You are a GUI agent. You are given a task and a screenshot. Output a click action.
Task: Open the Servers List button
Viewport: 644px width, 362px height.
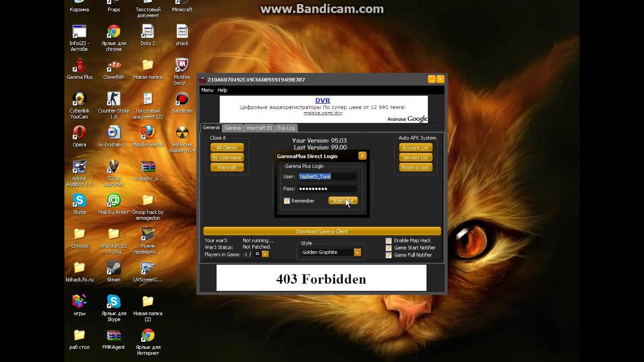click(x=416, y=157)
